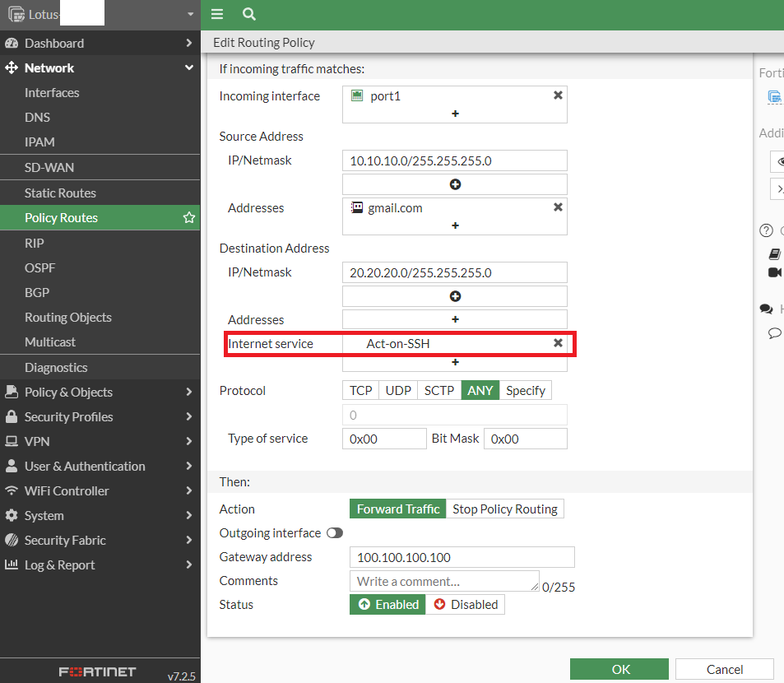Click the User & Authentication person icon
The width and height of the screenshot is (784, 683).
[x=12, y=466]
